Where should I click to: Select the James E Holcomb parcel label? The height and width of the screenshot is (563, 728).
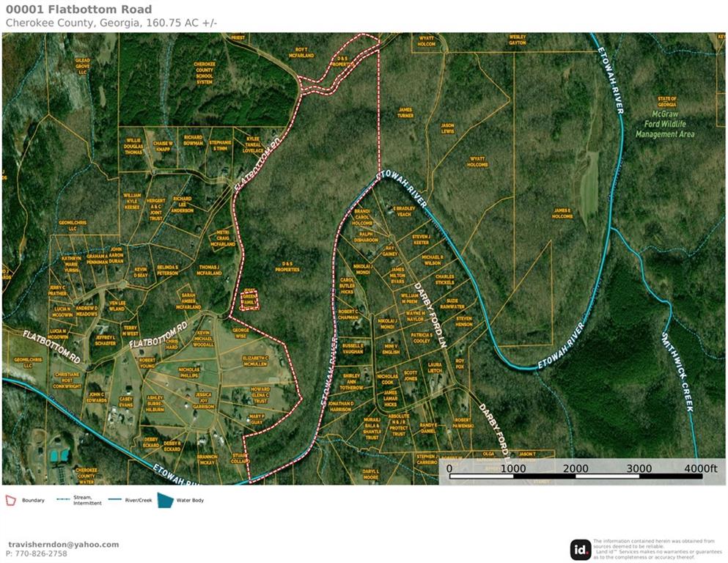563,213
